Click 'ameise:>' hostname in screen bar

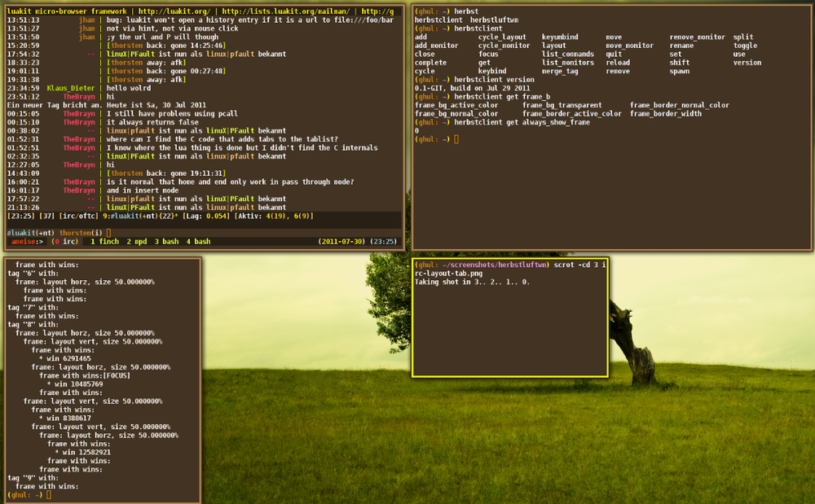click(27, 241)
